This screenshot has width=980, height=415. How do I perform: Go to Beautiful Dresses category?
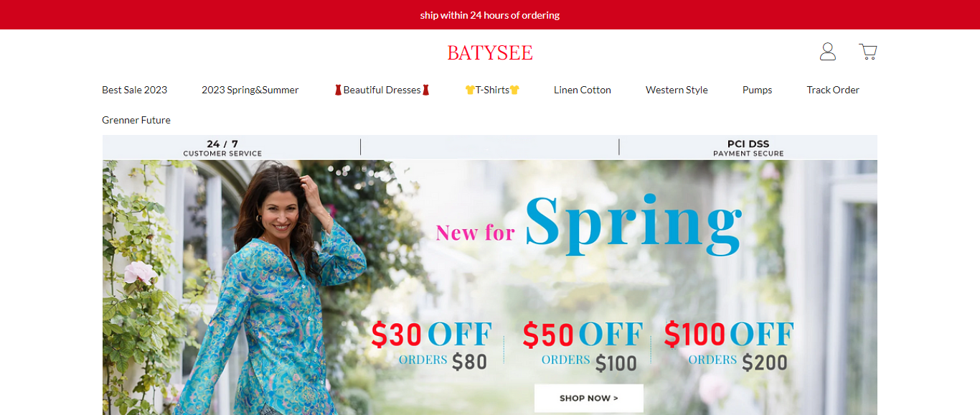[382, 90]
